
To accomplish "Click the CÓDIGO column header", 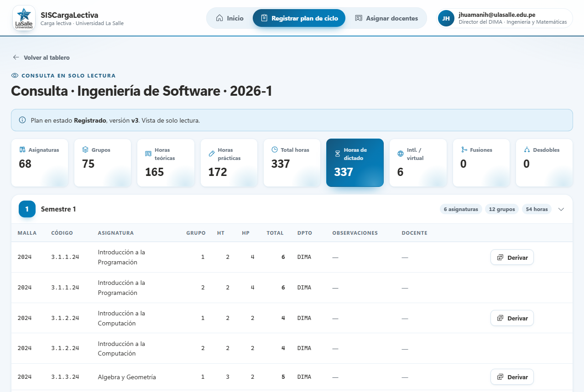I will pos(62,233).
